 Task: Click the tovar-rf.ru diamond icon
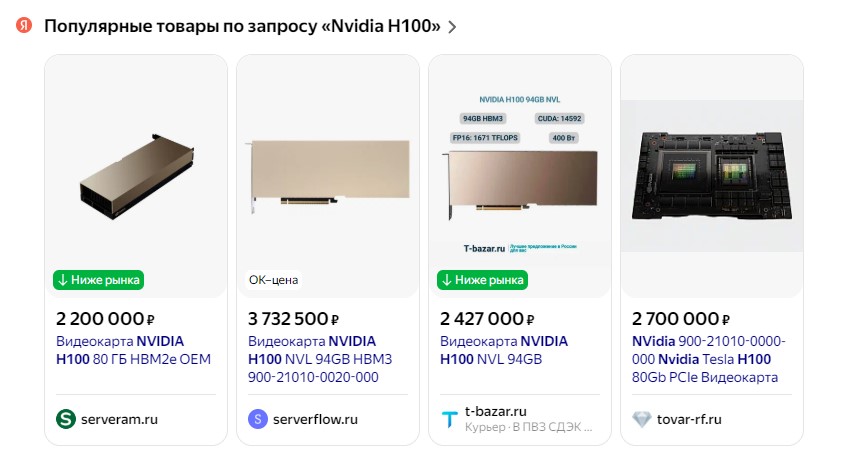tap(642, 419)
